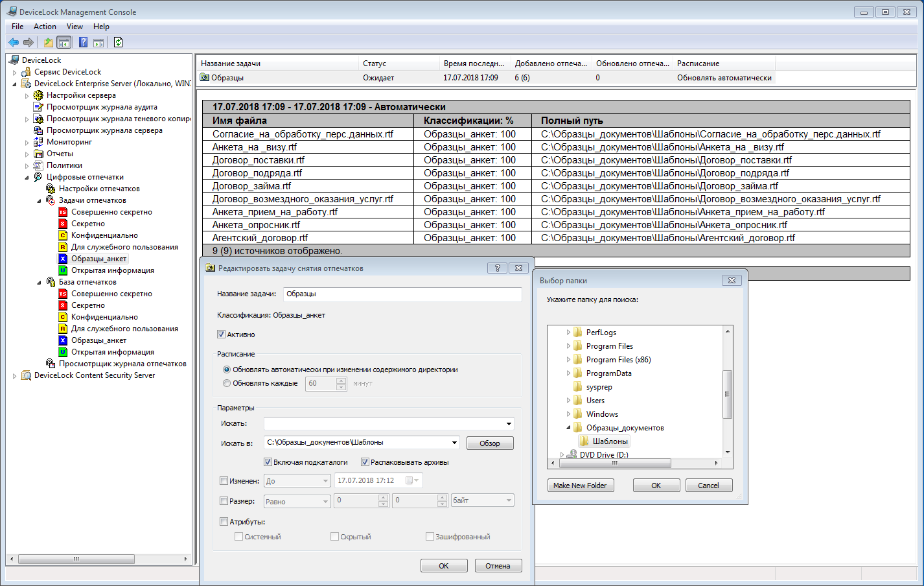Open Настройки отпечатков in the tree
Image resolution: width=924 pixels, height=586 pixels.
99,189
